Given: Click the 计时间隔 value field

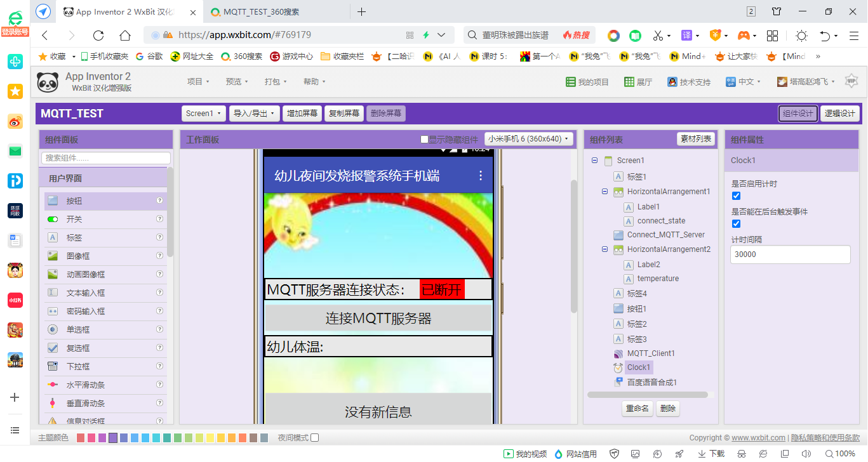Looking at the screenshot, I should pos(790,254).
